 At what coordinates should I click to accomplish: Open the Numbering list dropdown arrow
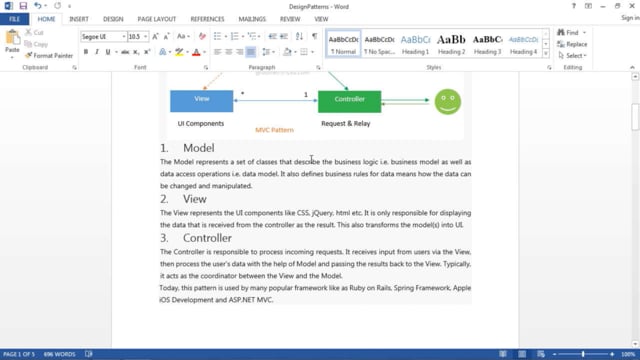(x=243, y=37)
